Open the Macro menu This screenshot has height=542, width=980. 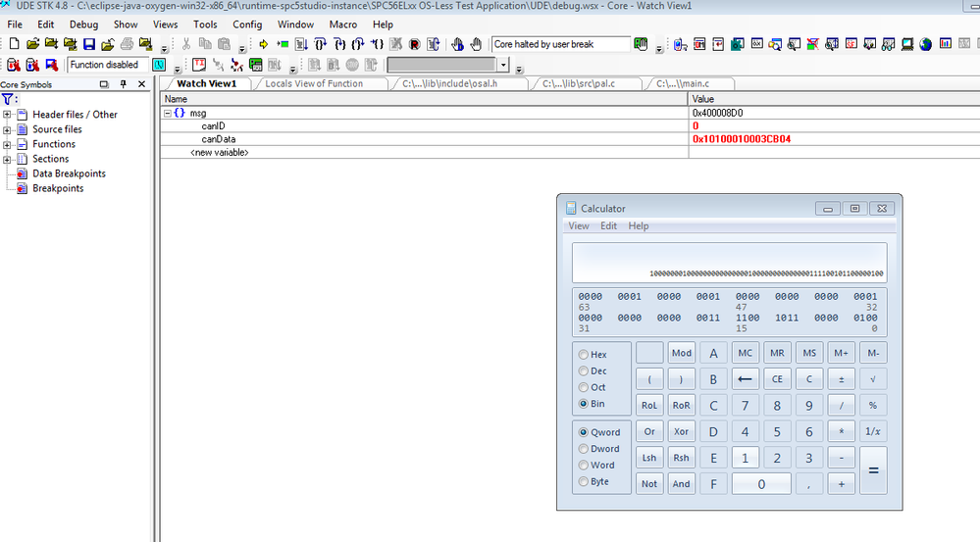point(343,25)
